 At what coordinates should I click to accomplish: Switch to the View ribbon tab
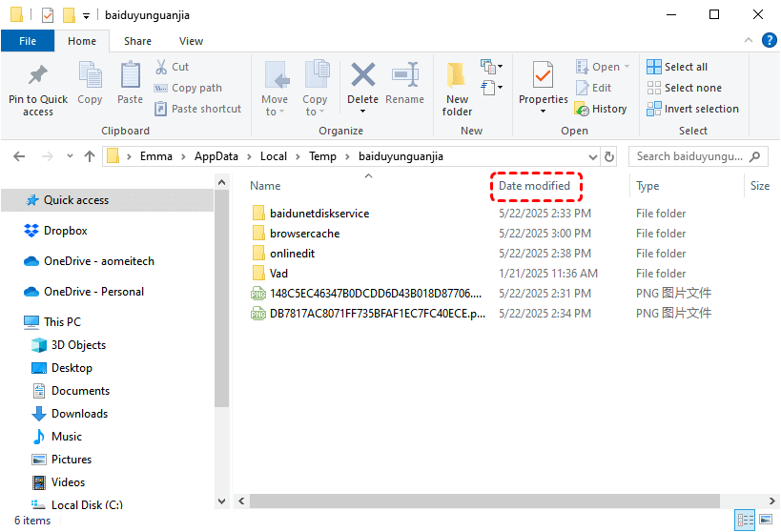click(x=191, y=41)
